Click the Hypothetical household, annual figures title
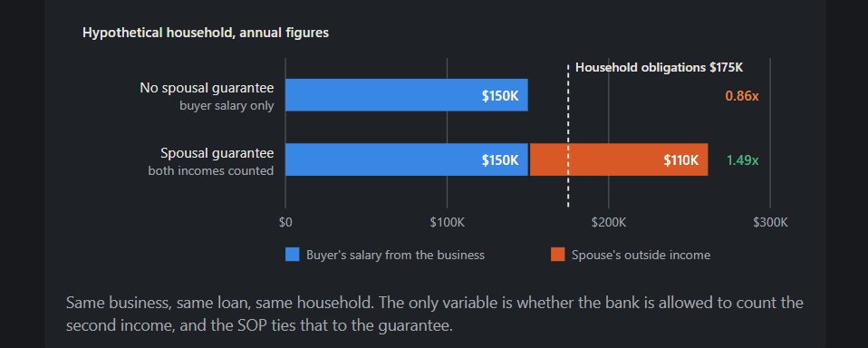 click(206, 33)
